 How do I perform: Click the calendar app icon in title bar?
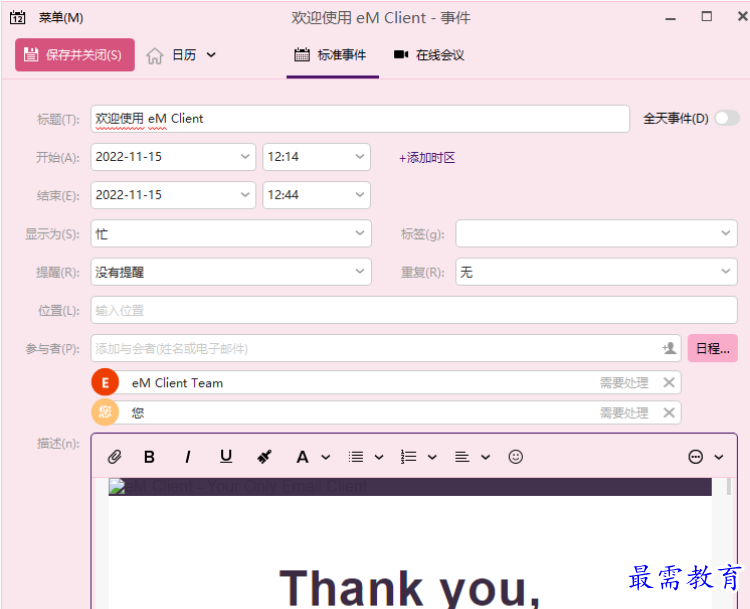pyautogui.click(x=18, y=18)
